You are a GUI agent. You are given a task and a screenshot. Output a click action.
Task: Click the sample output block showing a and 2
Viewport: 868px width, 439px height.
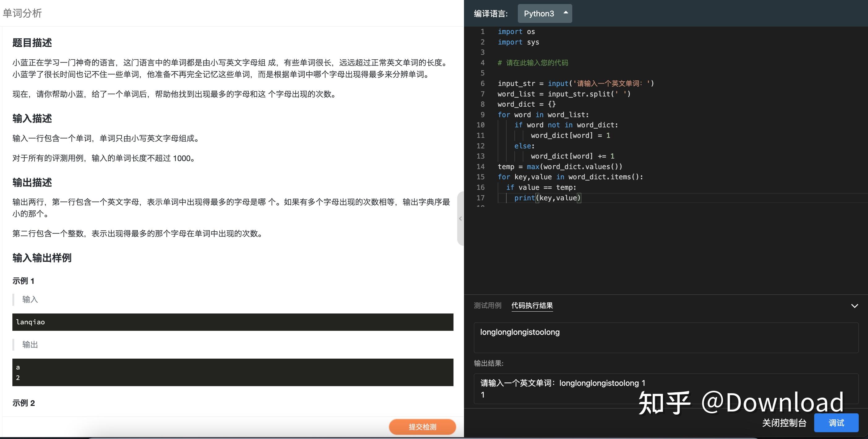click(x=233, y=372)
